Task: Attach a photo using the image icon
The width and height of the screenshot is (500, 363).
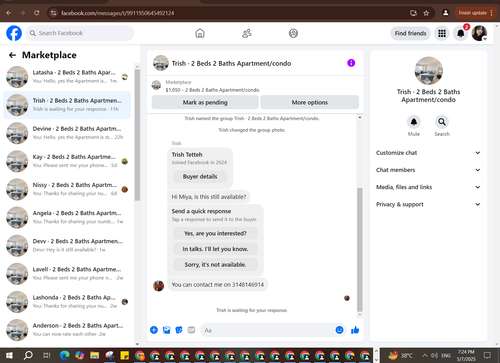Action: 166,330
